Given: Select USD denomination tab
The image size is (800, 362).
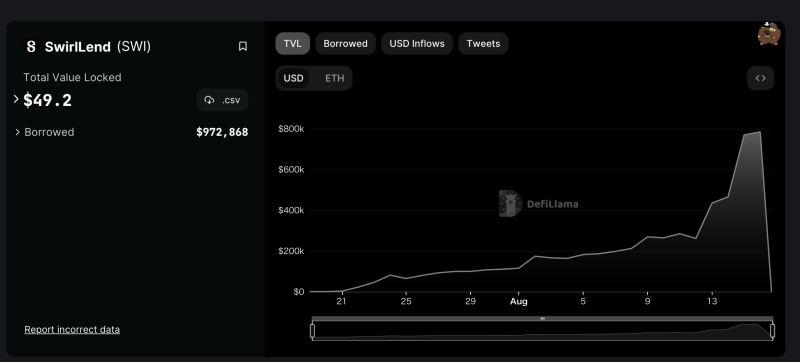Looking at the screenshot, I should [x=293, y=78].
